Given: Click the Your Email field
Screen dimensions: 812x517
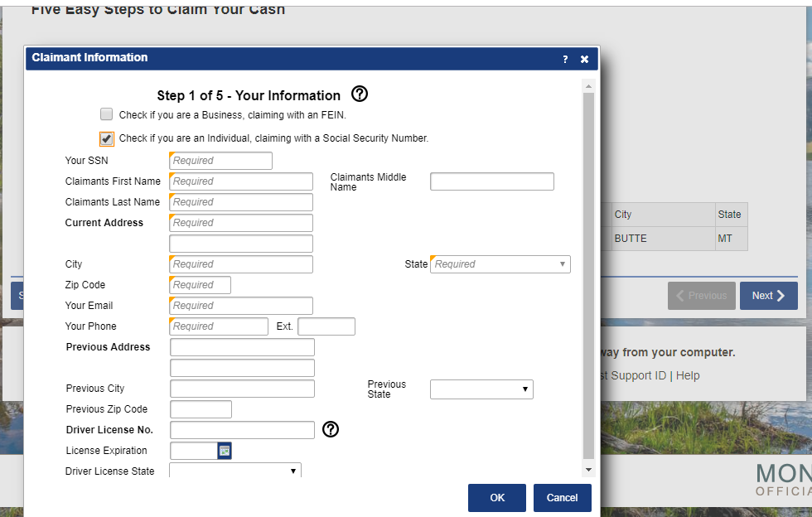Looking at the screenshot, I should 240,305.
